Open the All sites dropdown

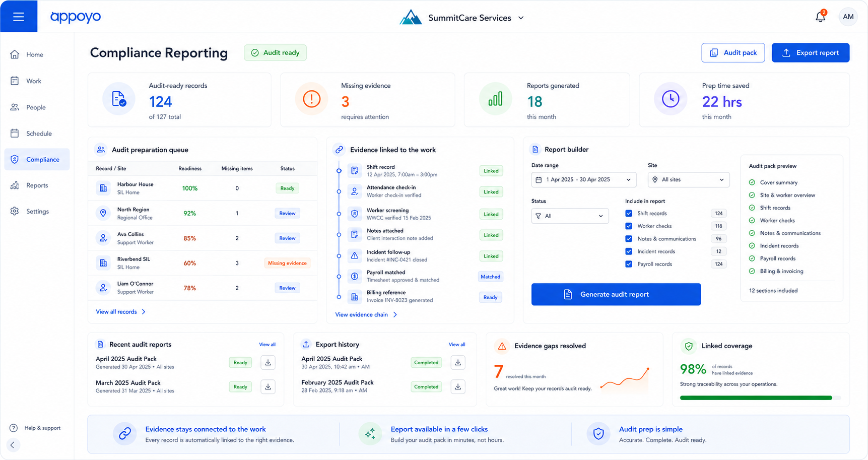688,179
